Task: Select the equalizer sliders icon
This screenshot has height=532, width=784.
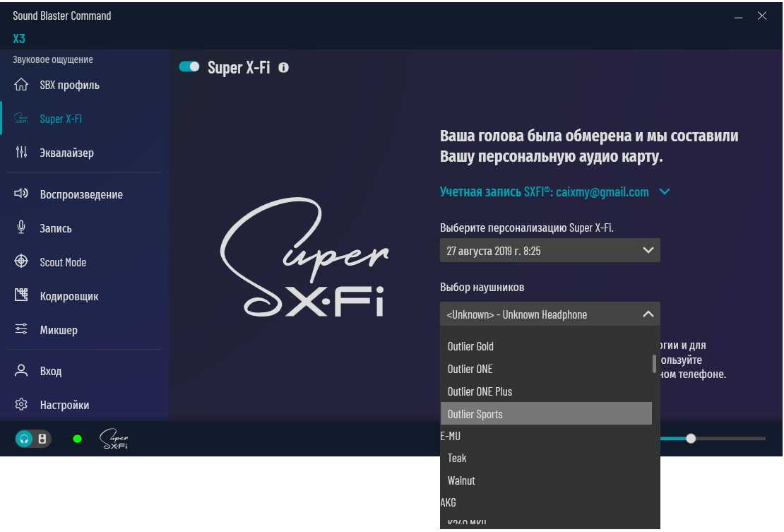Action: click(21, 153)
